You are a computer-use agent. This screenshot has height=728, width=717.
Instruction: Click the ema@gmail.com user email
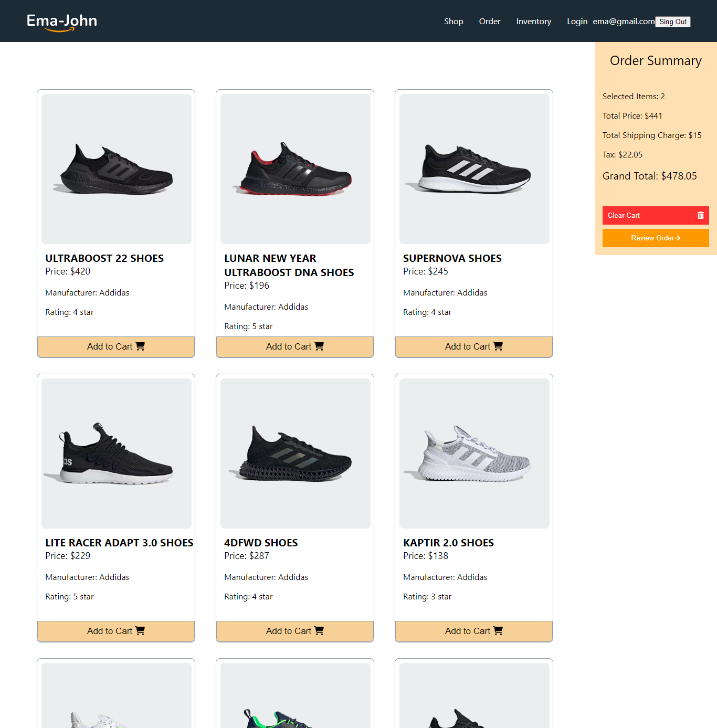(x=624, y=22)
